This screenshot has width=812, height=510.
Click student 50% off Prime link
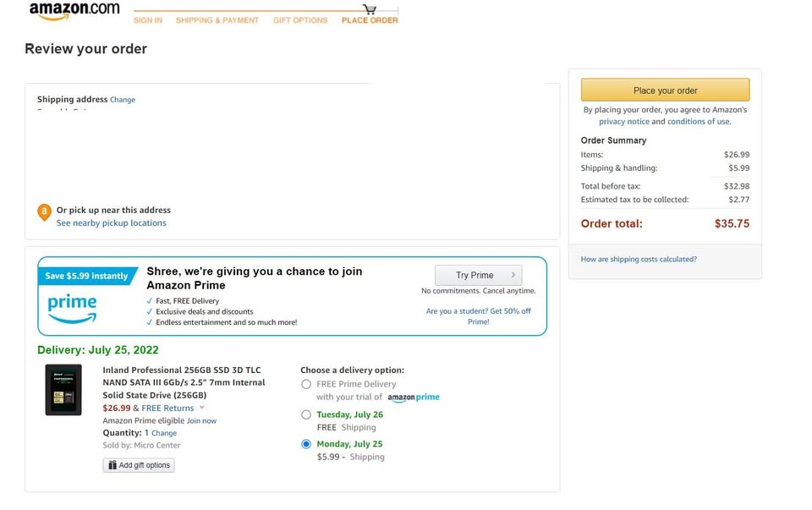tap(478, 316)
